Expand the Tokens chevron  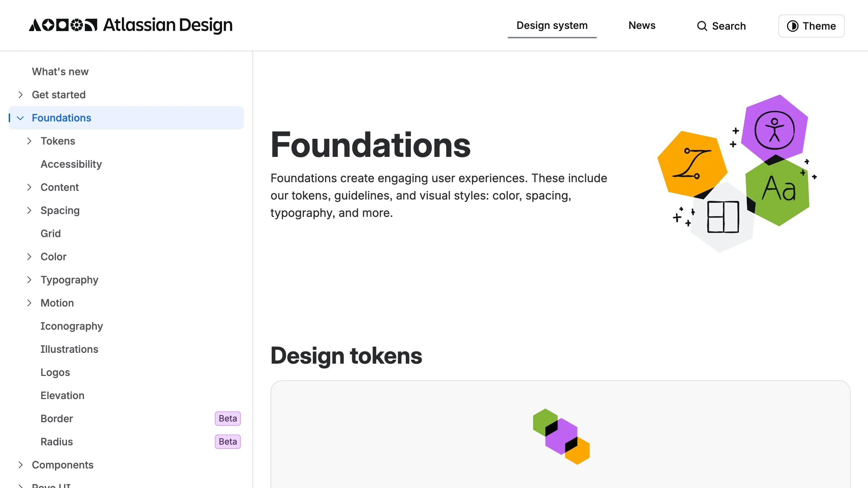click(29, 141)
